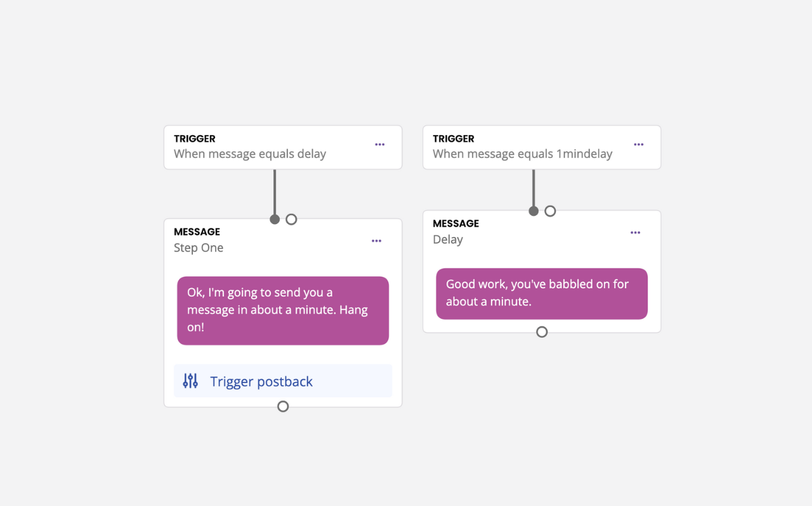Select filled connector dot above Step One
The width and height of the screenshot is (812, 506).
coord(275,219)
